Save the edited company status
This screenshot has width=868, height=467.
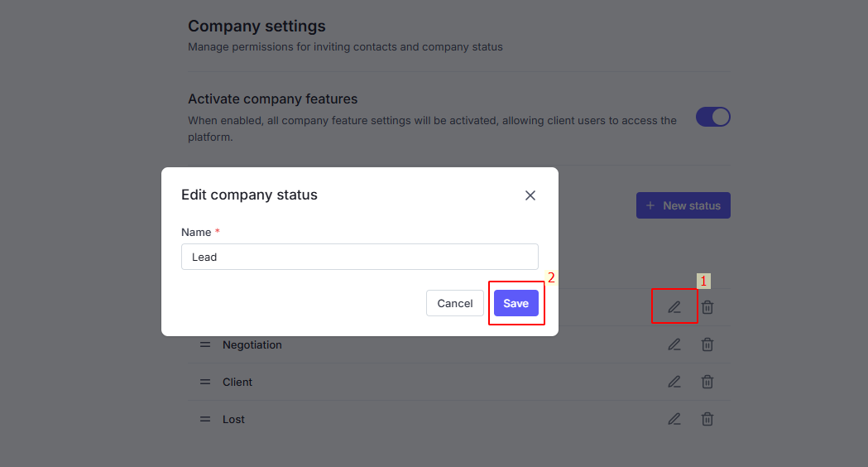pos(516,303)
